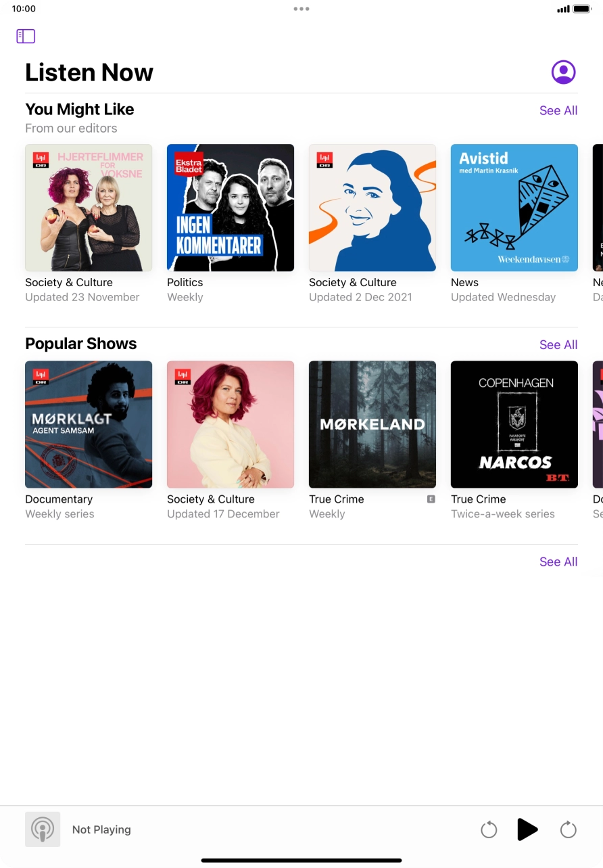See all Popular Shows
Image resolution: width=603 pixels, height=868 pixels.
point(558,344)
